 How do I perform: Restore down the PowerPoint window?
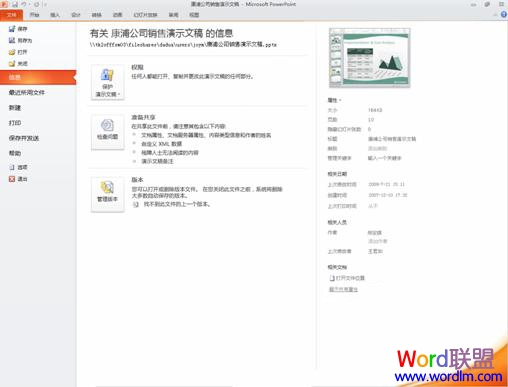coord(487,4)
